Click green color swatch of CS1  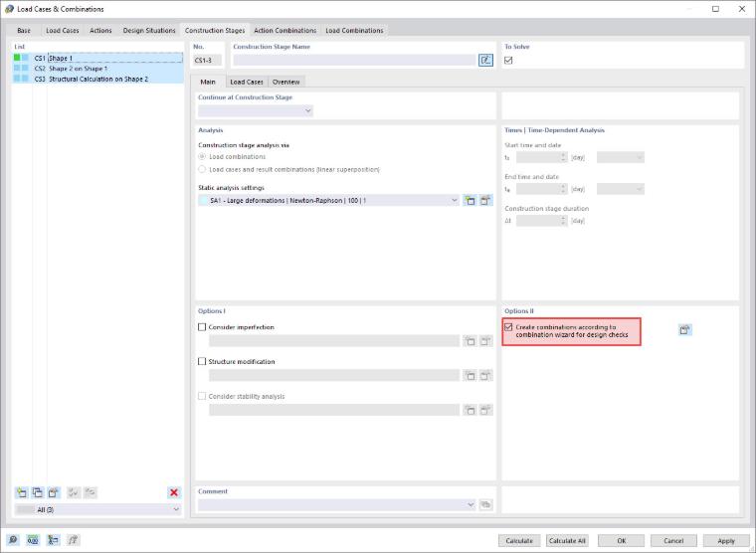coord(17,58)
